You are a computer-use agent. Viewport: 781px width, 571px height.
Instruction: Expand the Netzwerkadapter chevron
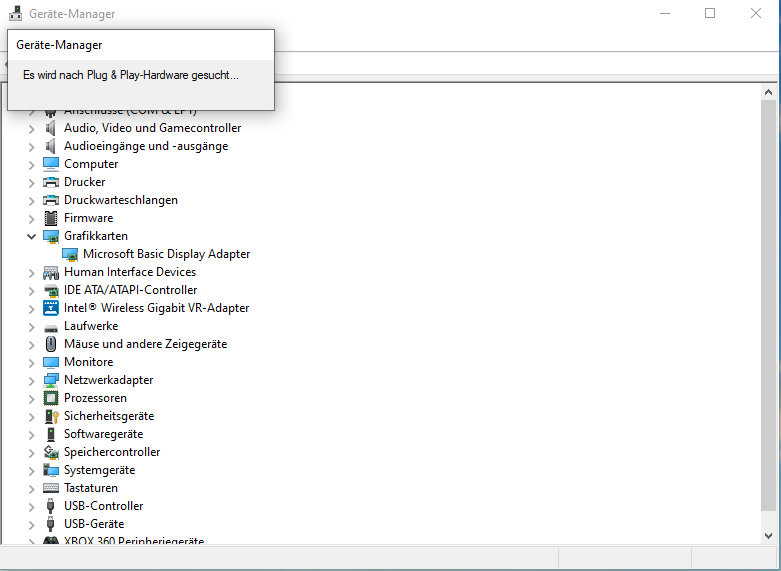[31, 381]
